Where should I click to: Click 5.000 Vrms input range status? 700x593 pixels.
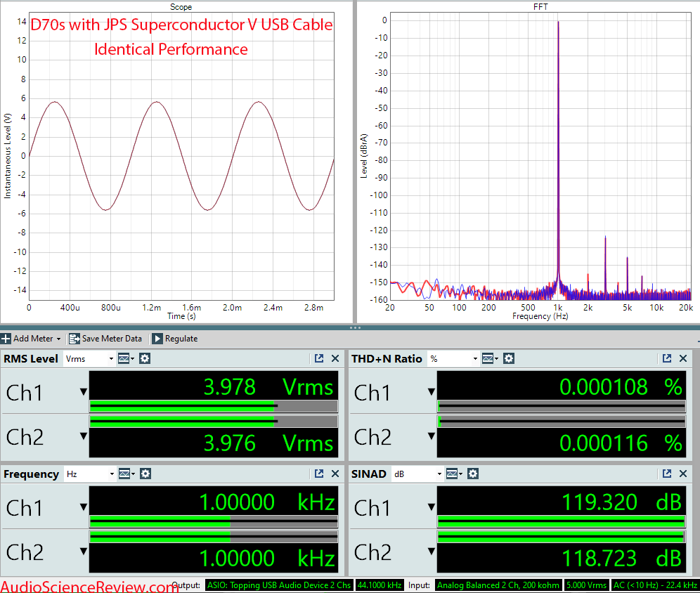click(587, 585)
